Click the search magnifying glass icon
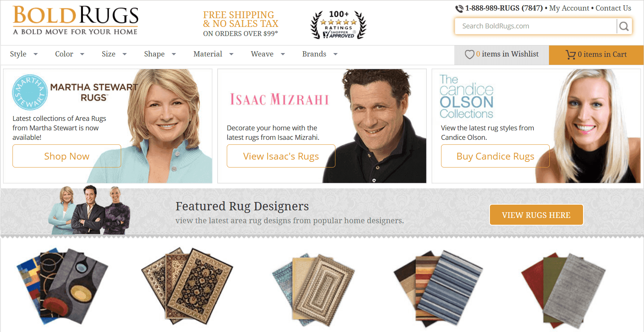The image size is (644, 332). click(624, 26)
